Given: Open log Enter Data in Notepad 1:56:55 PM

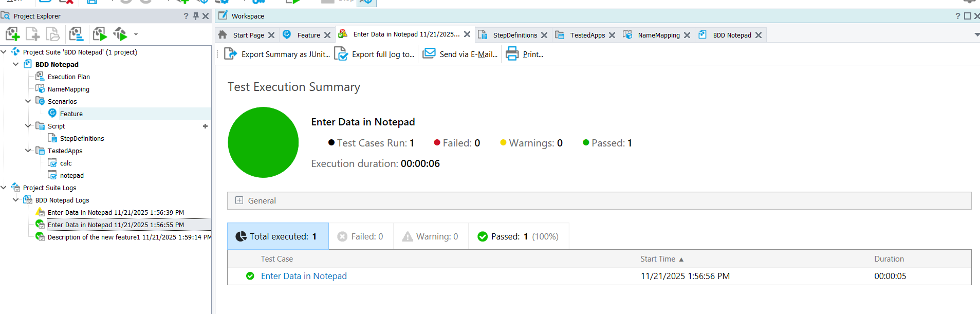Looking at the screenshot, I should coord(116,225).
